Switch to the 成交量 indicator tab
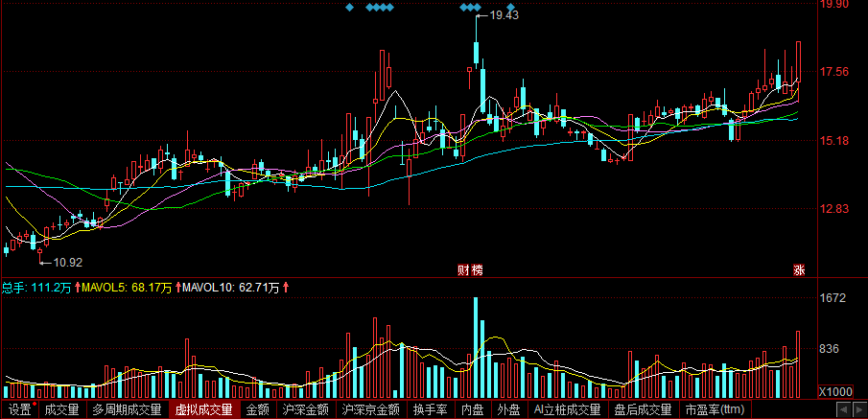The image size is (868, 419). coord(61,410)
